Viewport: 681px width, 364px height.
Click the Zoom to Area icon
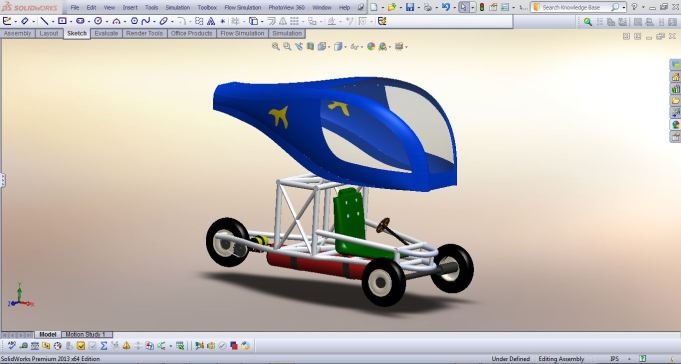point(287,46)
